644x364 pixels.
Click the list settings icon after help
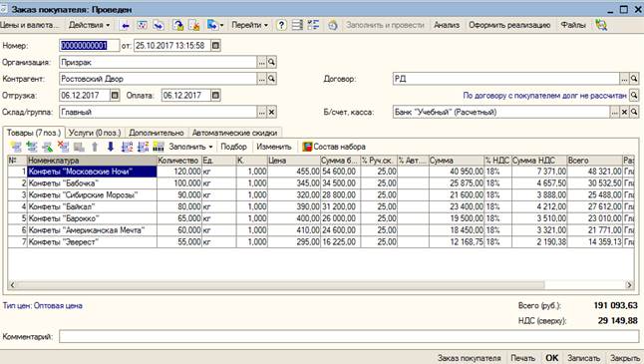(x=297, y=26)
